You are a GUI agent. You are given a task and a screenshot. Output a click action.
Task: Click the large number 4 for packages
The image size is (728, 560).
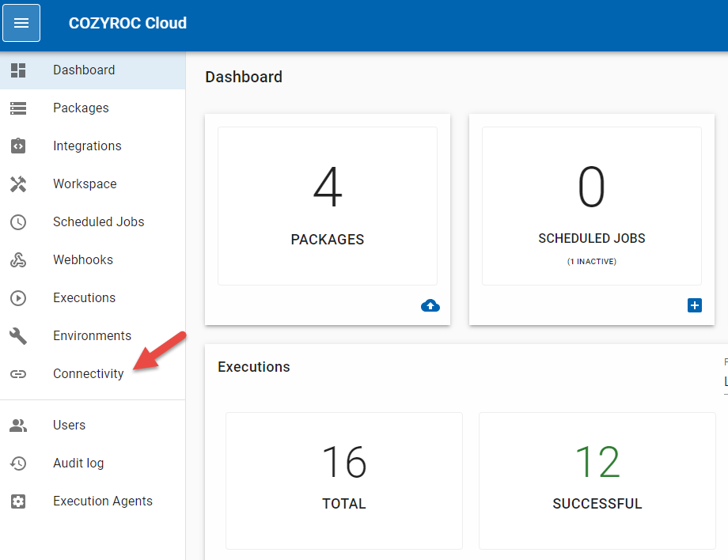(328, 187)
